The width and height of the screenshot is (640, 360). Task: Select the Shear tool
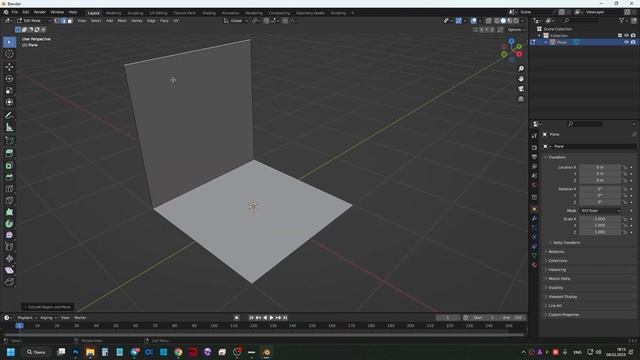tap(9, 270)
